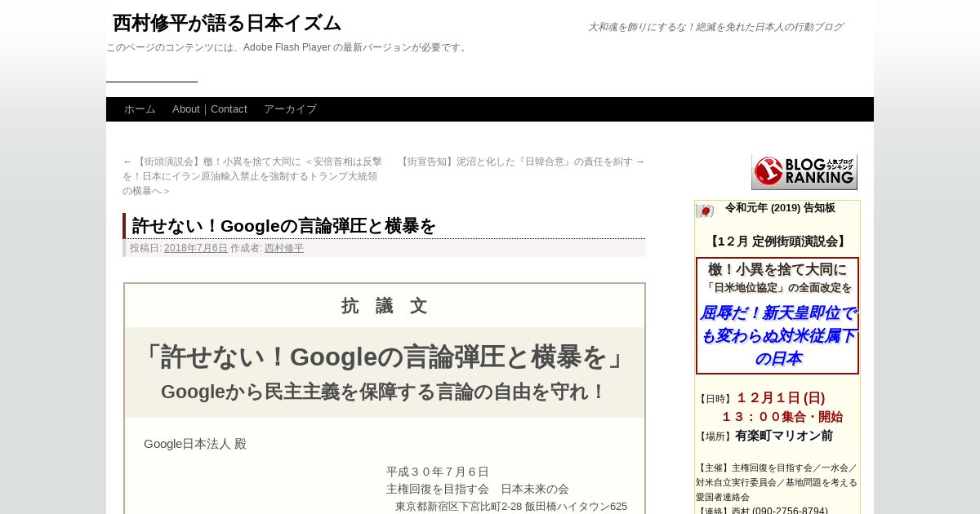The width and height of the screenshot is (980, 514).
Task: Click event time １３：００集合・開始
Action: click(782, 417)
